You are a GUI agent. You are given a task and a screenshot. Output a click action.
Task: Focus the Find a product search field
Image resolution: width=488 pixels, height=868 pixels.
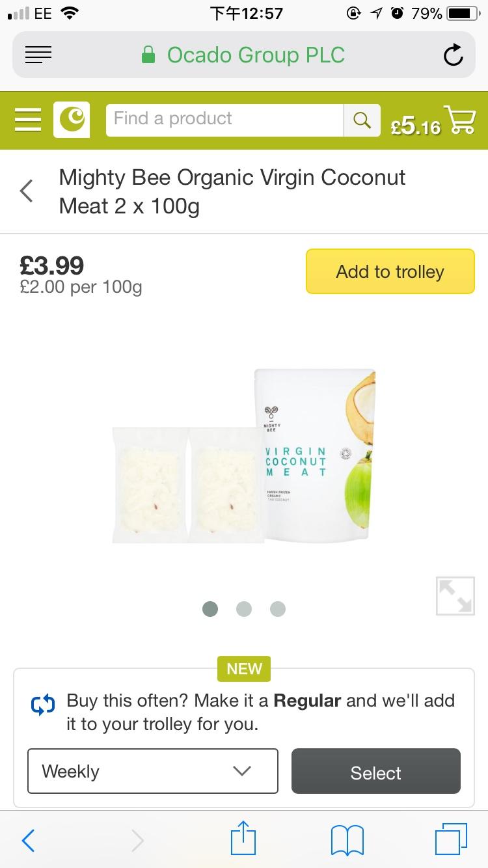point(224,120)
